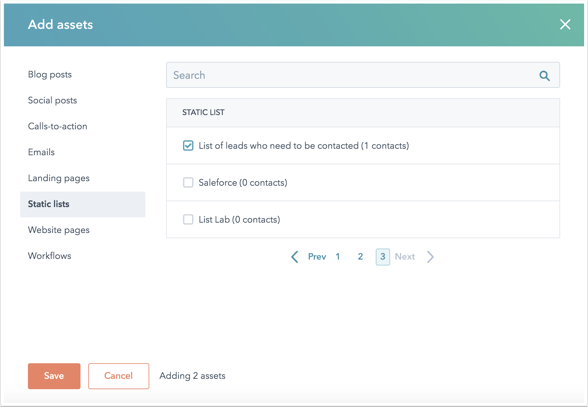The height and width of the screenshot is (407, 588).
Task: Click the next page chevron arrow
Action: pos(430,257)
